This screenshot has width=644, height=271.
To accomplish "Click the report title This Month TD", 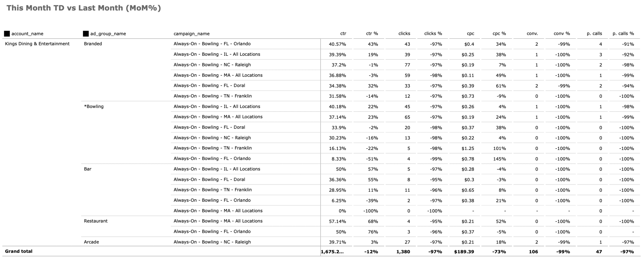I will [84, 8].
